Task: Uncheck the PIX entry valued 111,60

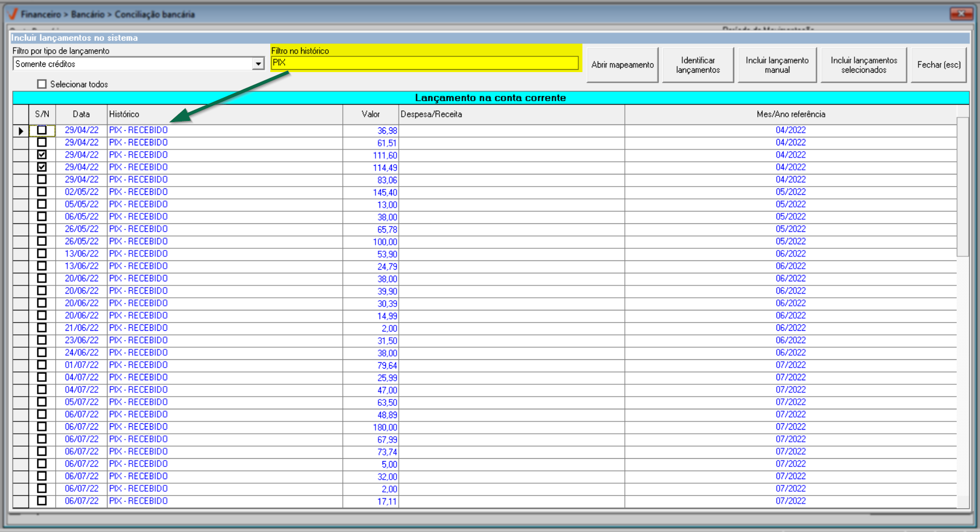Action: coord(42,155)
